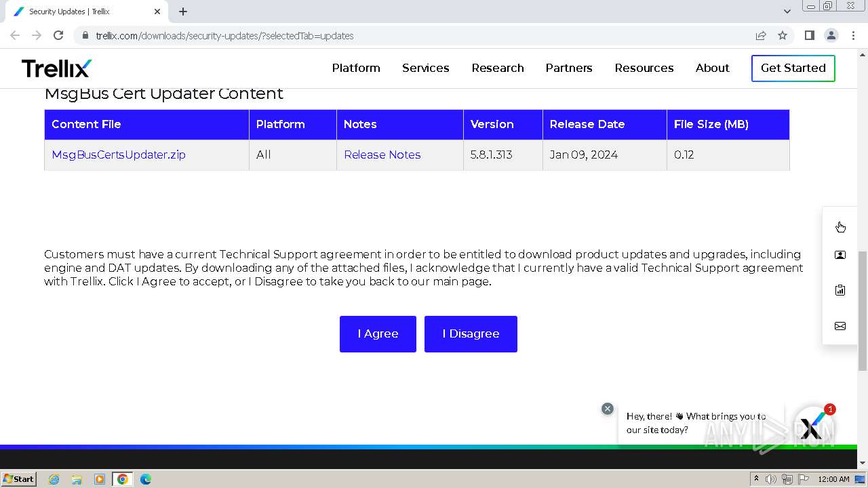Click the Content File column header
Viewport: 868px width, 488px height.
coord(146,125)
